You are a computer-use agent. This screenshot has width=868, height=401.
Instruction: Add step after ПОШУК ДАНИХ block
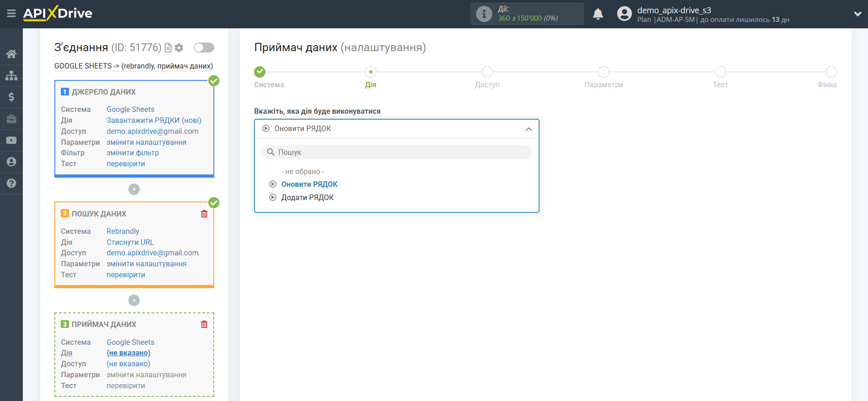click(134, 300)
